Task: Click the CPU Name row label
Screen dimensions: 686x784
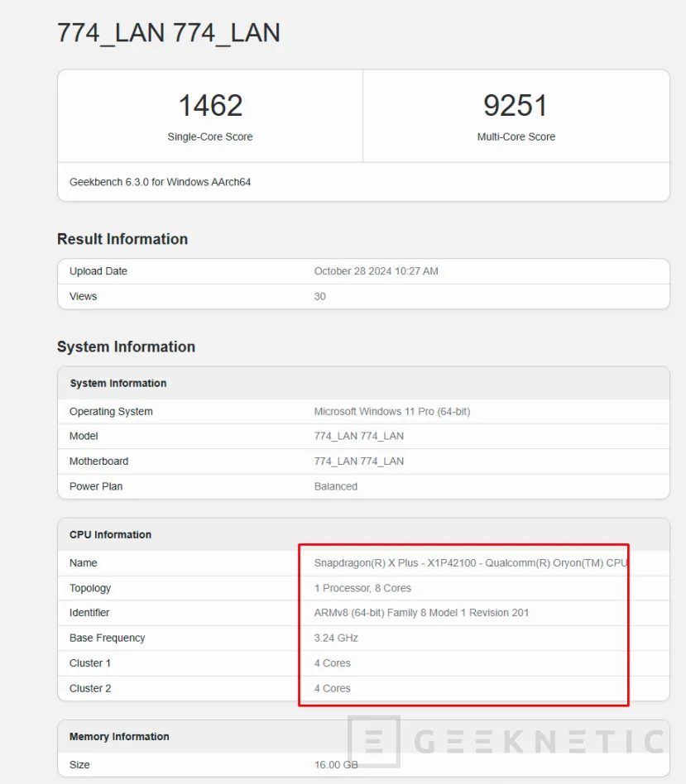Action: (83, 563)
